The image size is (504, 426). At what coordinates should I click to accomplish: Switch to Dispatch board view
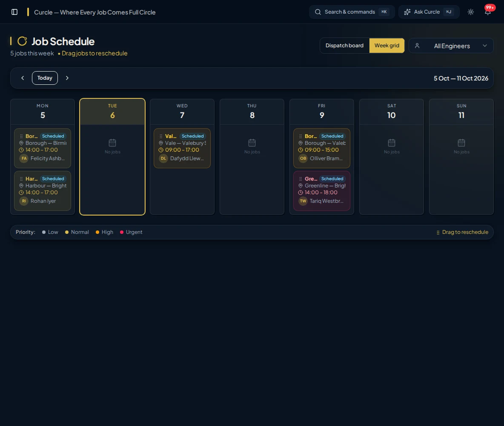point(344,46)
